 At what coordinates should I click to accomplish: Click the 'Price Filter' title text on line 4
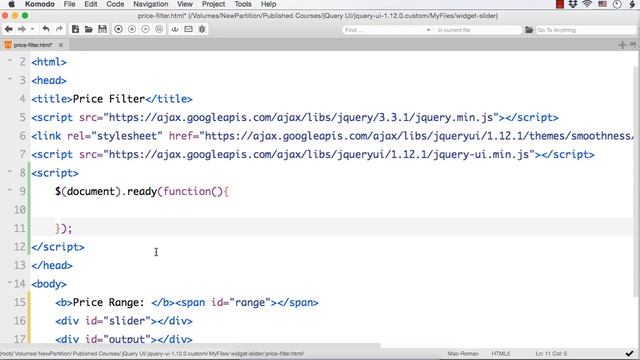tap(109, 99)
